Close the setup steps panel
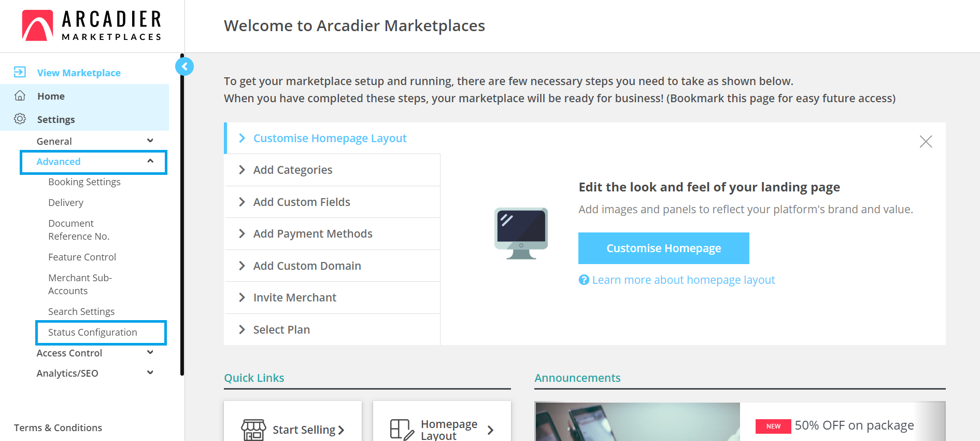Screen dimensions: 980x441 point(926,142)
